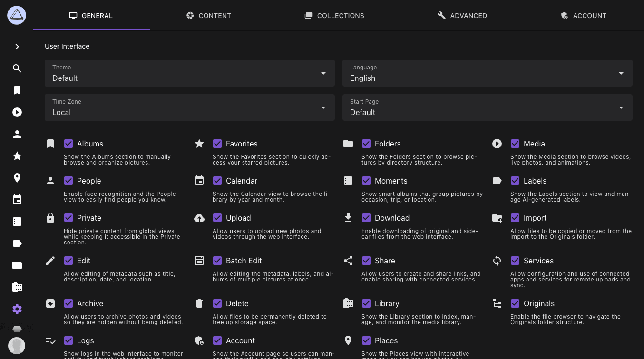The image size is (644, 359).
Task: Open the Start Page dropdown
Action: pos(488,107)
